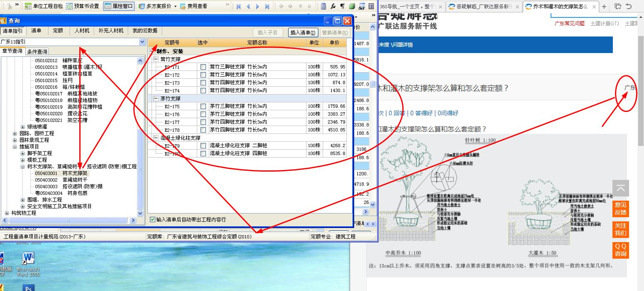
Task: Collapse the 篙竹支撑 group
Action: tap(156, 59)
